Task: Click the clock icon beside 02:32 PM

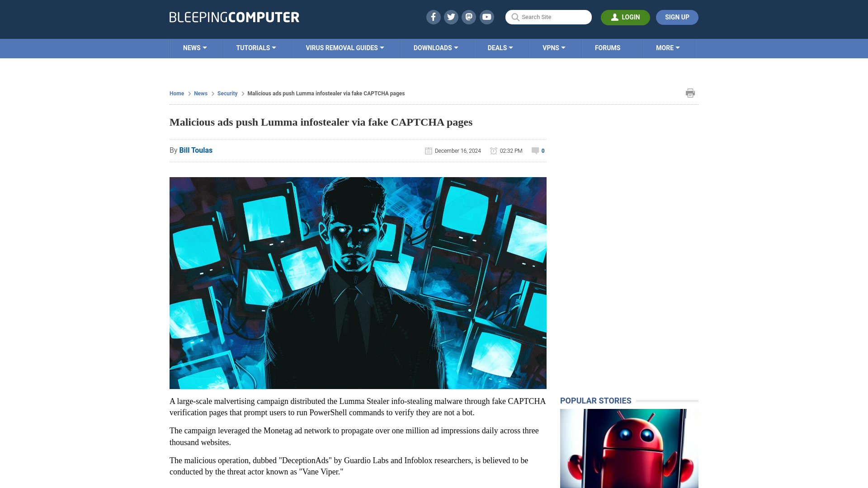Action: (494, 151)
